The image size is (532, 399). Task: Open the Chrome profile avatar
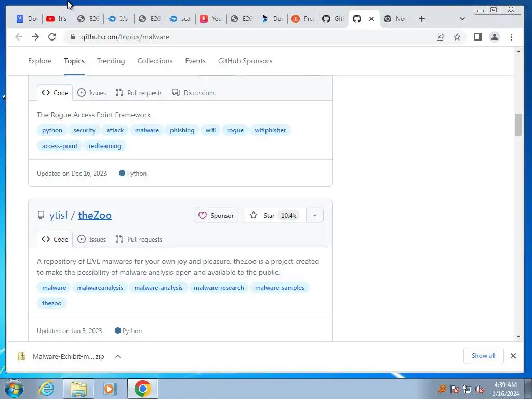point(495,37)
